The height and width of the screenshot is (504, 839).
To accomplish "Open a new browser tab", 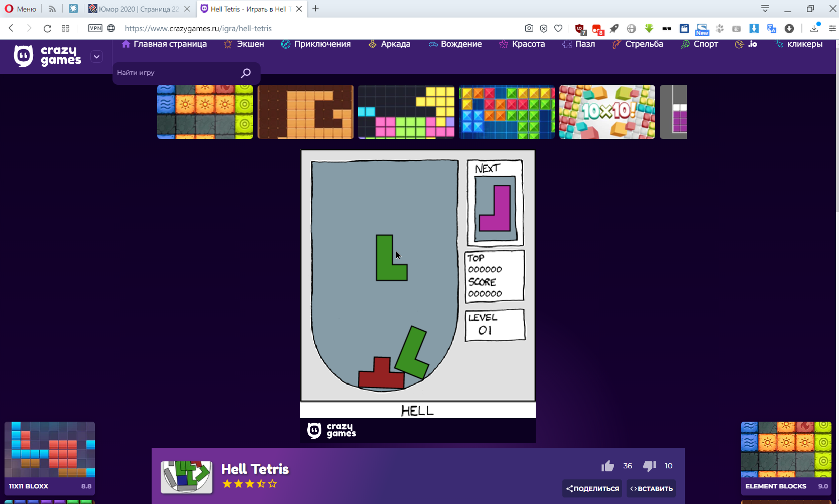I will click(x=316, y=9).
